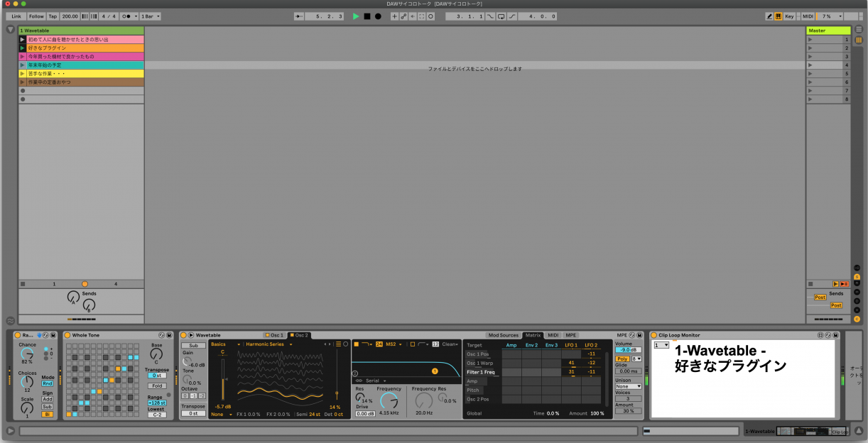Image resolution: width=868 pixels, height=443 pixels.
Task: Open the Unison mode None dropdown
Action: pos(628,386)
